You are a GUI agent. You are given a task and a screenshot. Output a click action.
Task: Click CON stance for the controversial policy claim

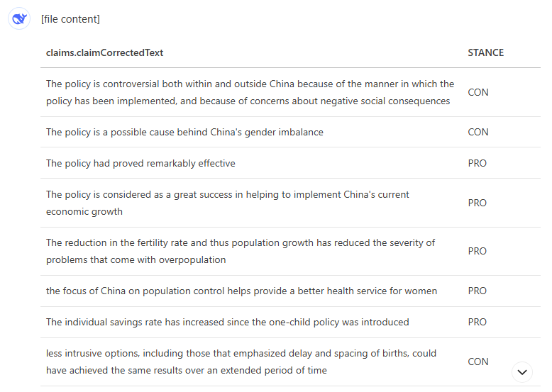478,92
